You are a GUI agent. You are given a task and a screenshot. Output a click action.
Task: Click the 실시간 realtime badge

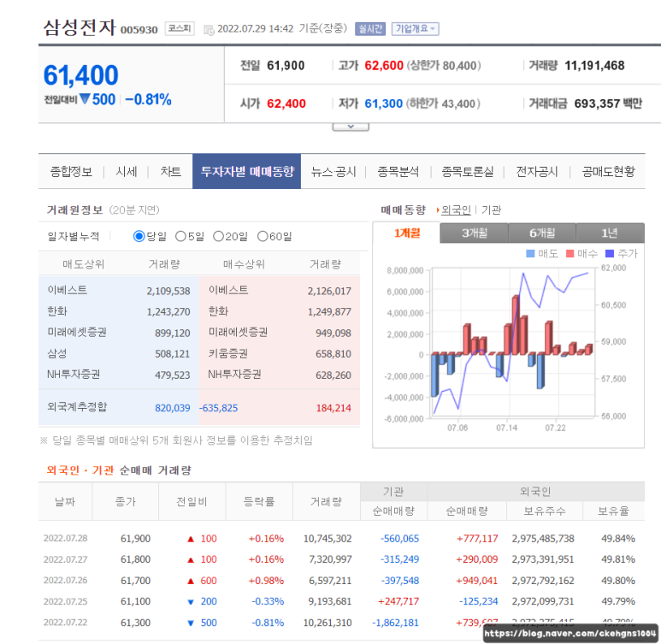click(x=370, y=29)
